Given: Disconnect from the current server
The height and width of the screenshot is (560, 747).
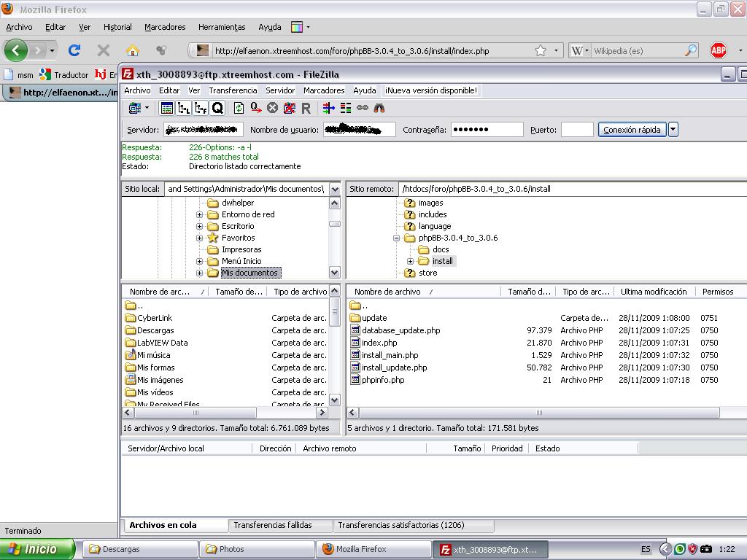Looking at the screenshot, I should (289, 108).
